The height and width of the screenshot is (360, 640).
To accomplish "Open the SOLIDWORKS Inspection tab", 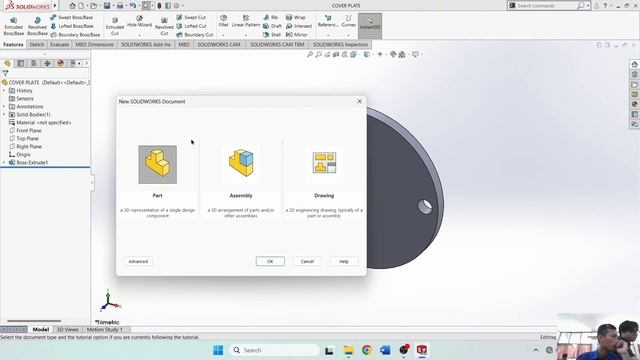I will click(340, 44).
